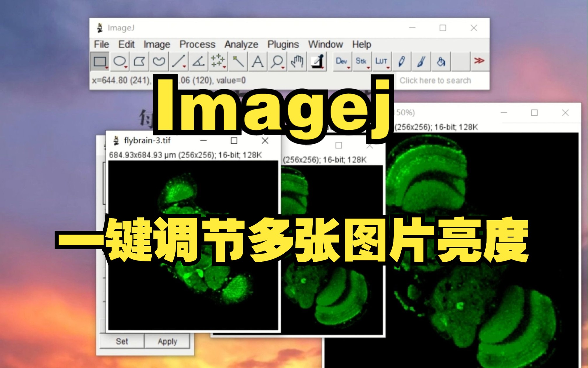Screen dimensions: 588x368
Task: Click the flybrain-3.tif title text
Action: [147, 140]
